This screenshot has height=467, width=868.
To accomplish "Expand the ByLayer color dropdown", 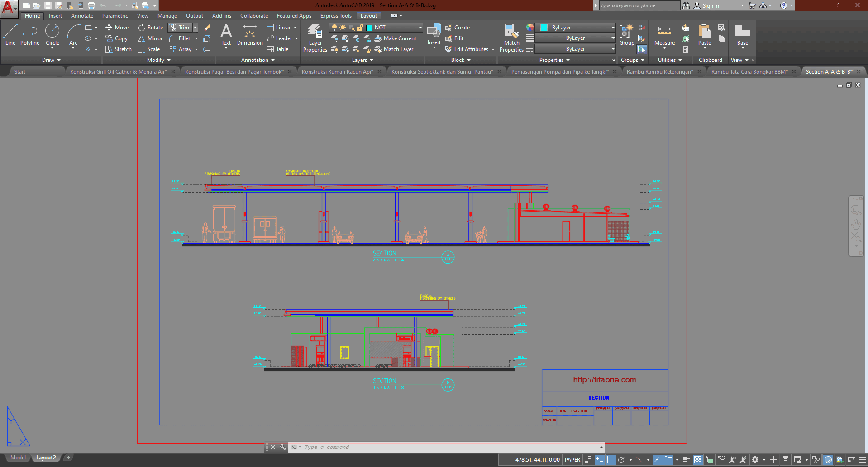I will coord(613,28).
